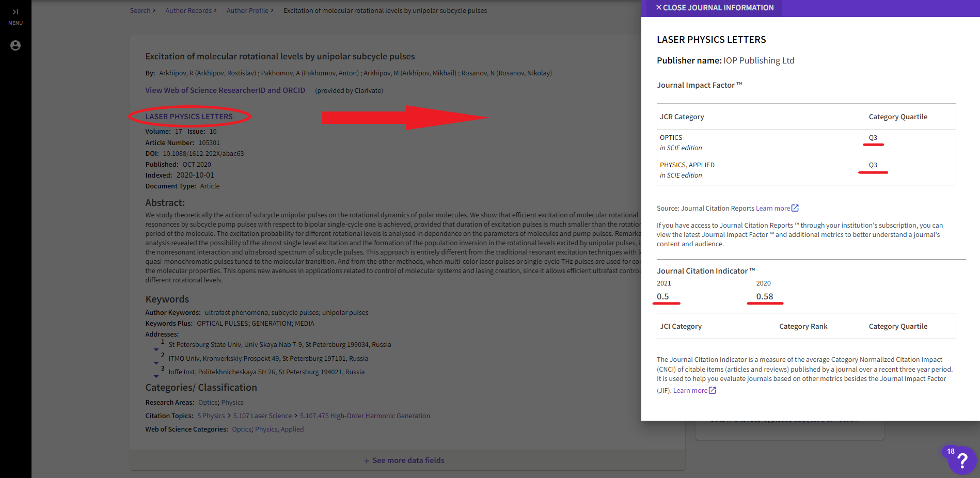This screenshot has height=478, width=980.
Task: Select author Rosanov, N (Rosanov, Nikolay)
Action: click(507, 73)
